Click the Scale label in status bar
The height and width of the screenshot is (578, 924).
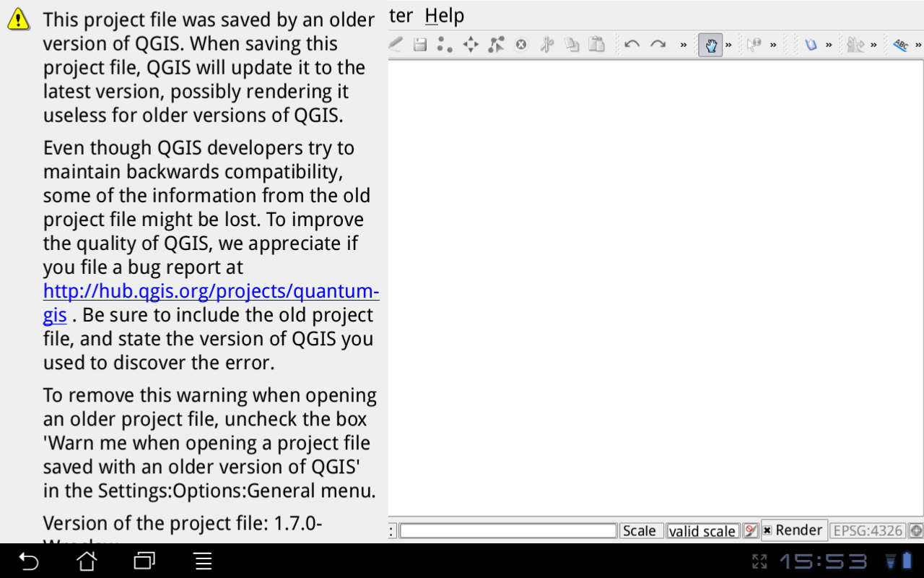coord(640,531)
